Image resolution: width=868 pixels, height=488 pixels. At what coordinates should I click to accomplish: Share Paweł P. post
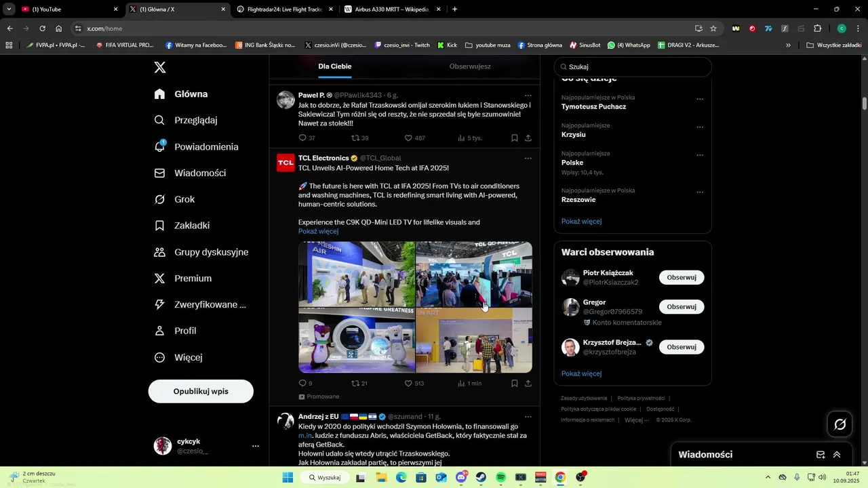click(x=528, y=138)
